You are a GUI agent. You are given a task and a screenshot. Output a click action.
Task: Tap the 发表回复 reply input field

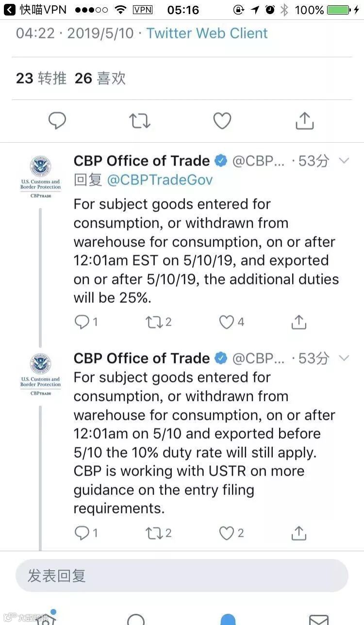(182, 576)
